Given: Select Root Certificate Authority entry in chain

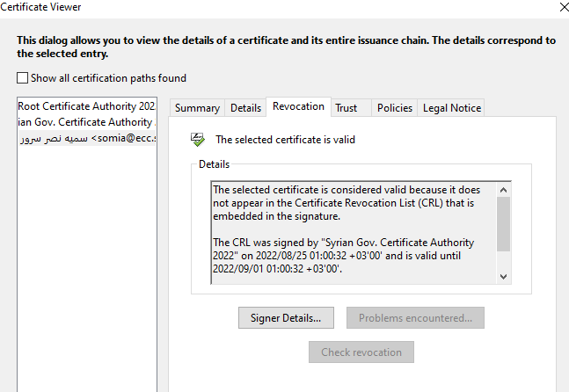Looking at the screenshot, I should (86, 105).
